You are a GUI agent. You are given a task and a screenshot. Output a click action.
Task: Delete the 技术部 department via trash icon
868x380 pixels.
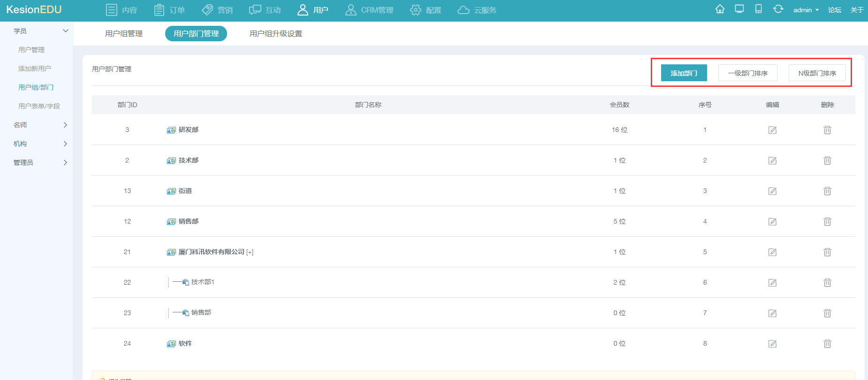(827, 161)
